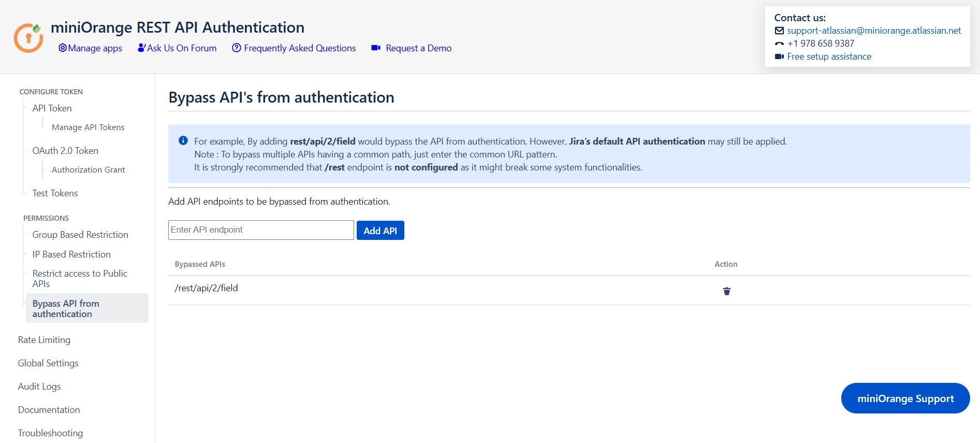This screenshot has width=980, height=443.
Task: Click the Bypass API's from authentication heading
Action: (281, 97)
